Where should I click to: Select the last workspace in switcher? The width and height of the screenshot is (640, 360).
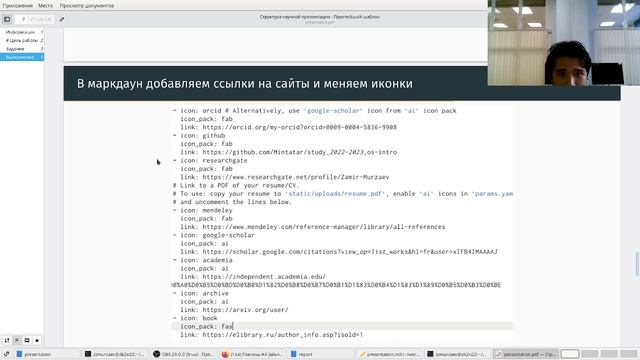pos(629,354)
